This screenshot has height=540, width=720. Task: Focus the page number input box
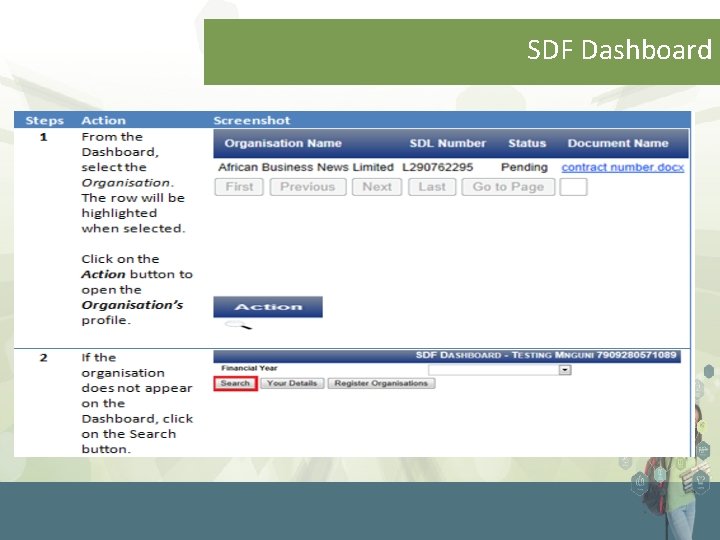point(573,187)
